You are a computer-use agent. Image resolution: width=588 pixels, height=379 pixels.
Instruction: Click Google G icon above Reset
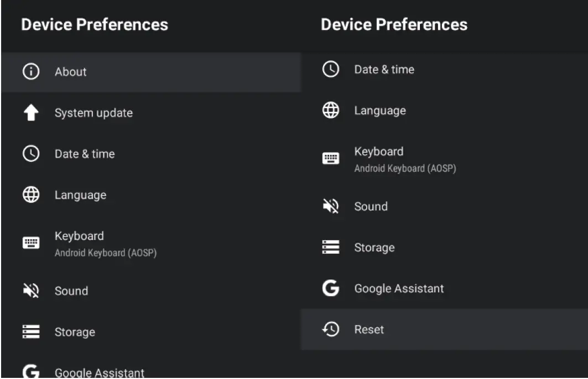point(330,288)
